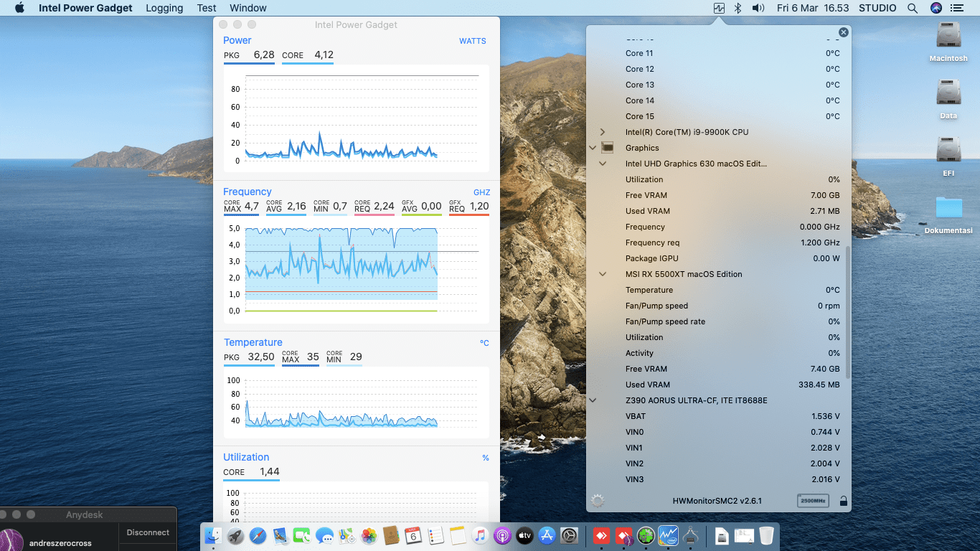The image size is (980, 551).
Task: Open Reminders from the Dock
Action: [435, 535]
